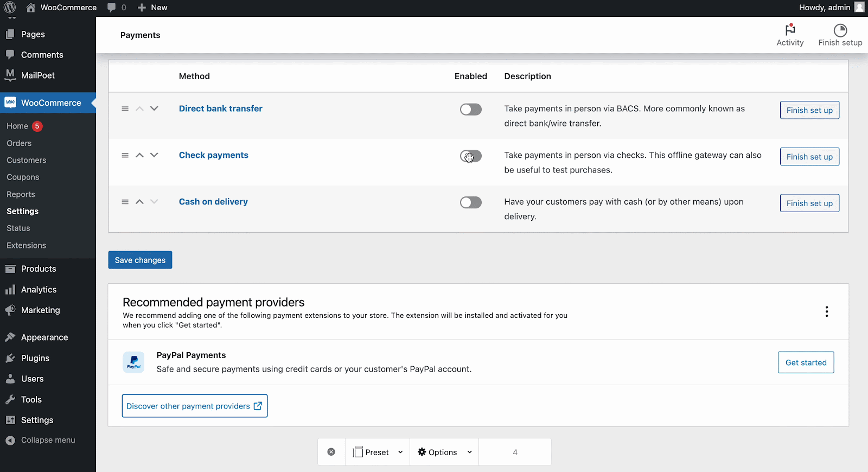
Task: Open the Status submenu item
Action: tap(18, 228)
